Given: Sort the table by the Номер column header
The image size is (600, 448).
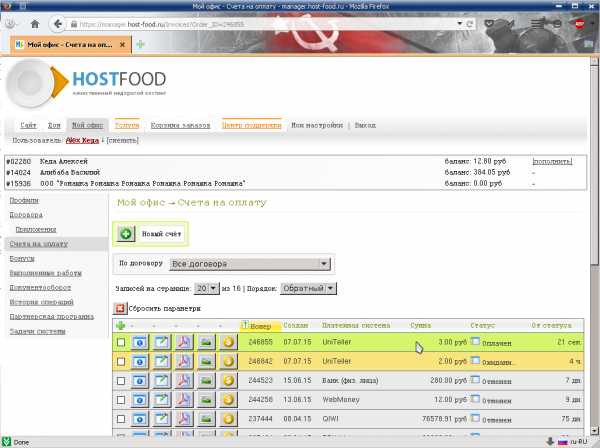Looking at the screenshot, I should [260, 326].
